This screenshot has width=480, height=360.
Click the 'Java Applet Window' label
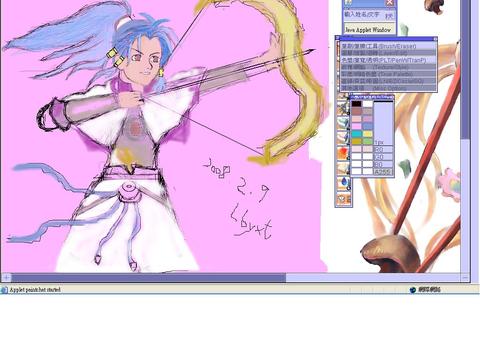368,30
